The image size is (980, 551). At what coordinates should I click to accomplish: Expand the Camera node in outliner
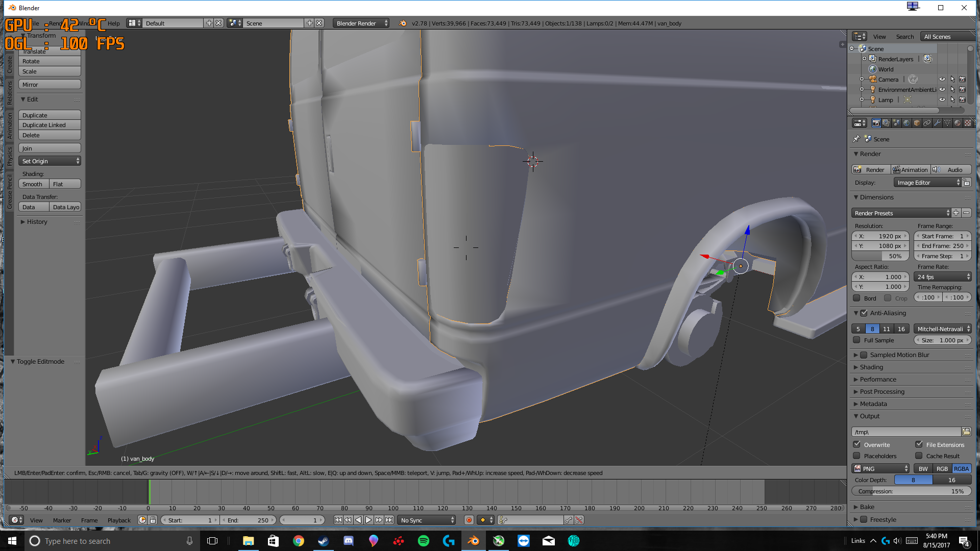coord(862,79)
